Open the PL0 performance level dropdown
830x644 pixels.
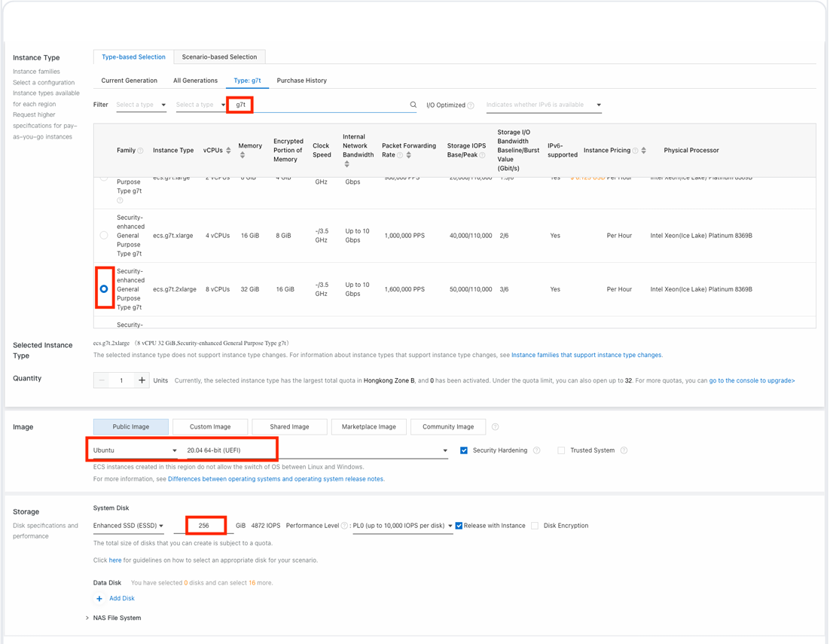(402, 526)
